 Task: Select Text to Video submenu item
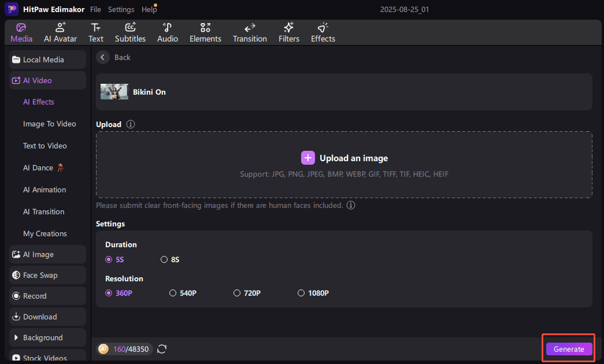pos(45,146)
